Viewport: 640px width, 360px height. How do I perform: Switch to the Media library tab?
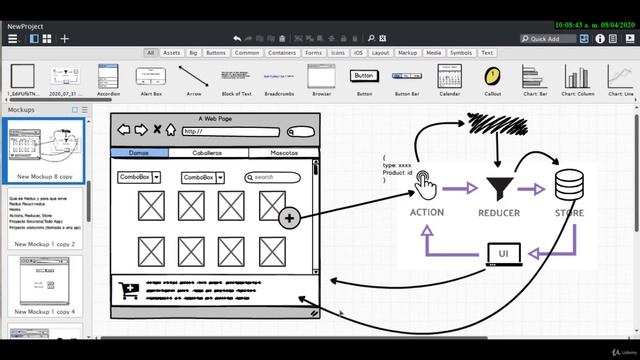point(433,53)
